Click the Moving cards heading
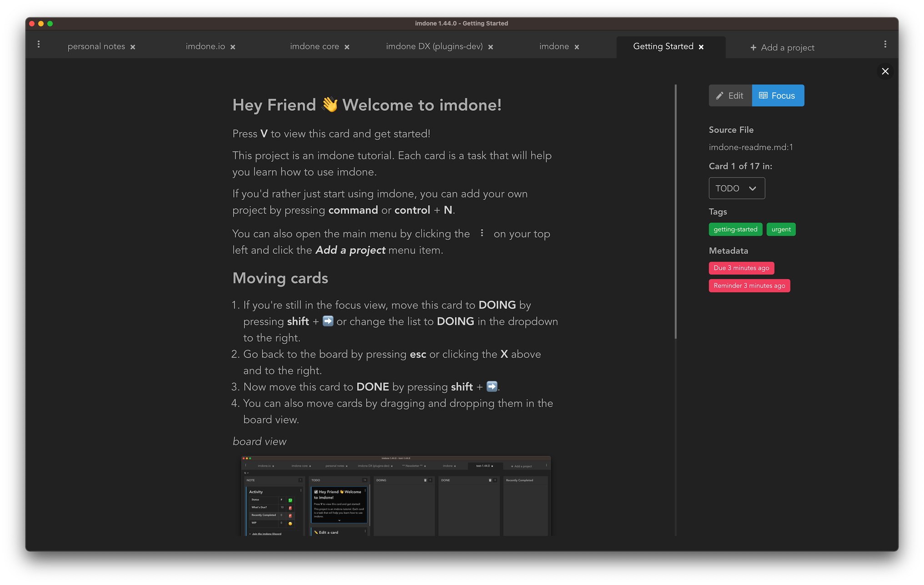This screenshot has width=924, height=585. (280, 278)
